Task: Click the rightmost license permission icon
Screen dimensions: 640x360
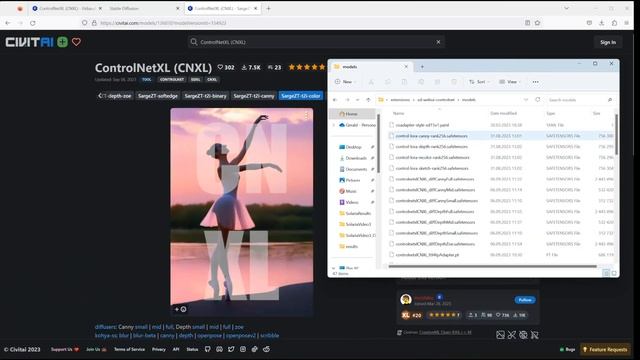Action: [535, 335]
